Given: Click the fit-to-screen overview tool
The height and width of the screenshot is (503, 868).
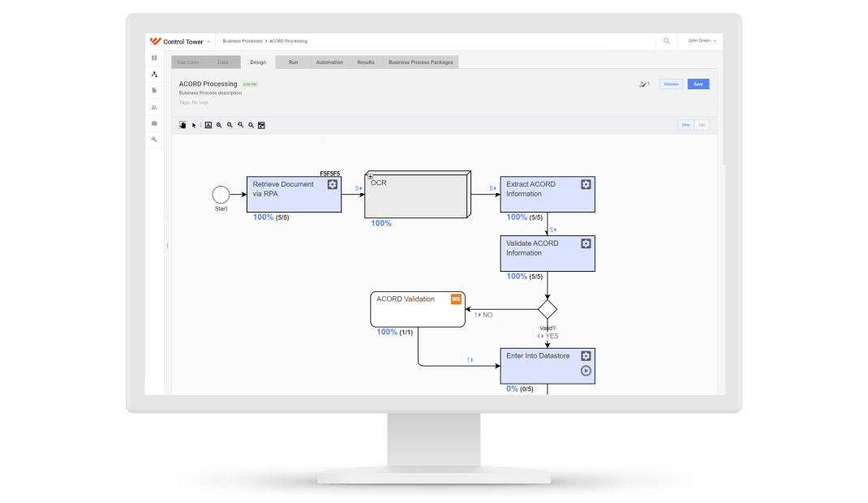Looking at the screenshot, I should [262, 125].
